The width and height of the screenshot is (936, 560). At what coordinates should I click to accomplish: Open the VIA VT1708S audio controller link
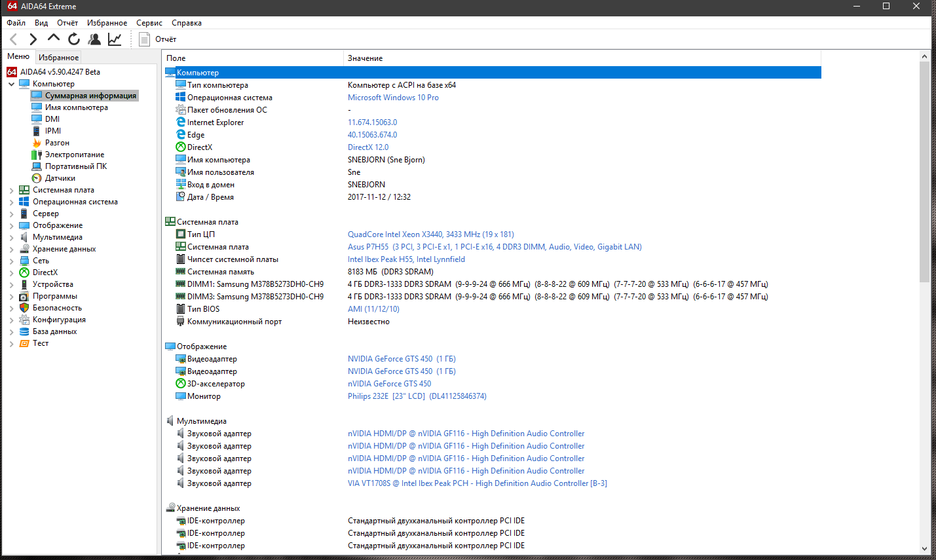coord(477,483)
